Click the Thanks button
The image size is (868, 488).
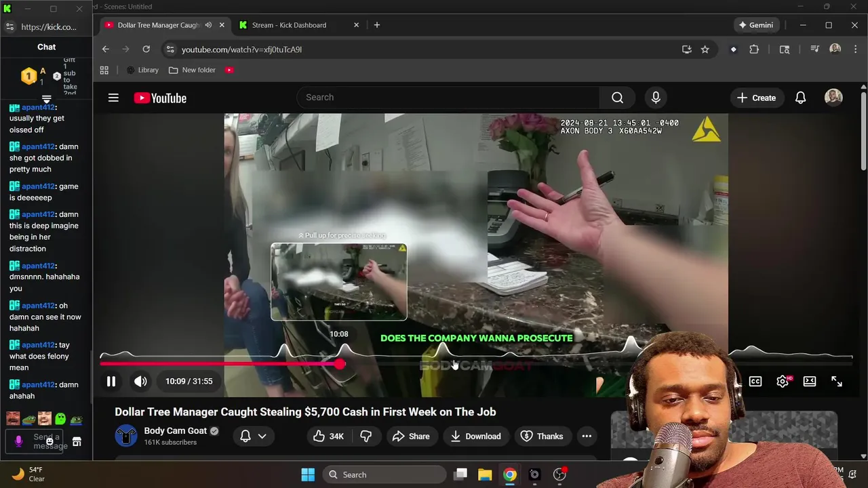coord(541,436)
